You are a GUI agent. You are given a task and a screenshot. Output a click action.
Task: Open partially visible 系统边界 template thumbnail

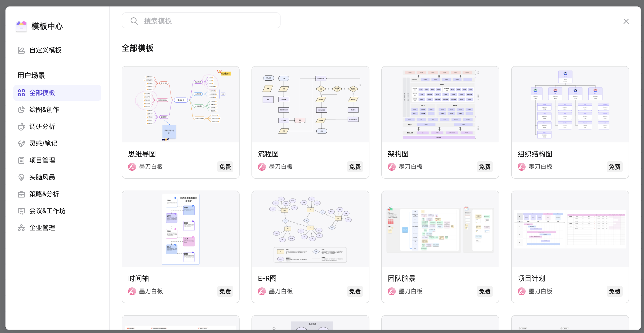310,323
